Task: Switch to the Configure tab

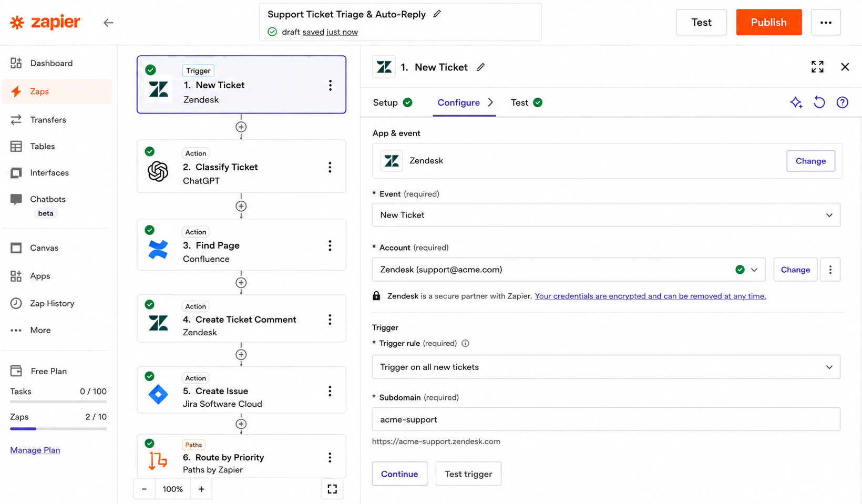Action: coord(465,102)
